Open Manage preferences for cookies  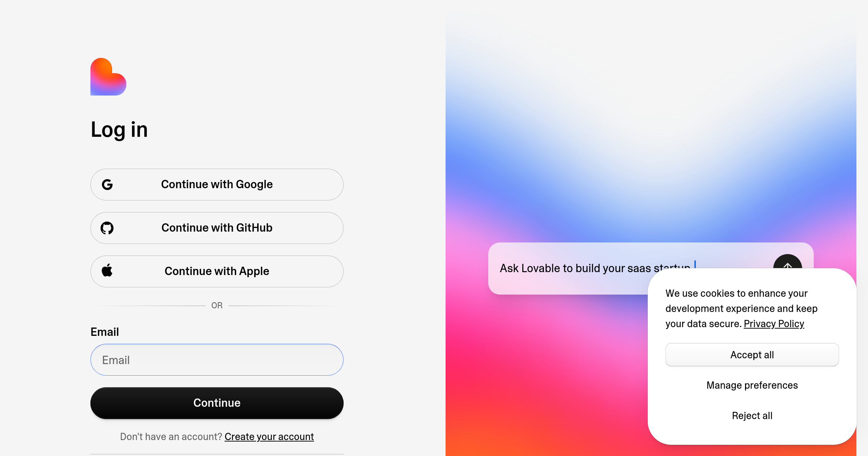coord(752,385)
